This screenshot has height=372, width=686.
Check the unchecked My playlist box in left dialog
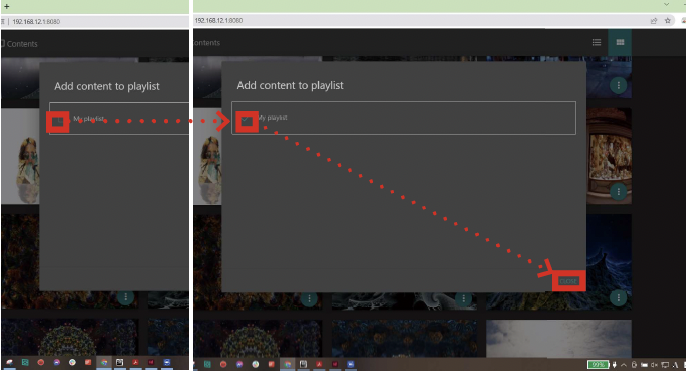(58, 122)
